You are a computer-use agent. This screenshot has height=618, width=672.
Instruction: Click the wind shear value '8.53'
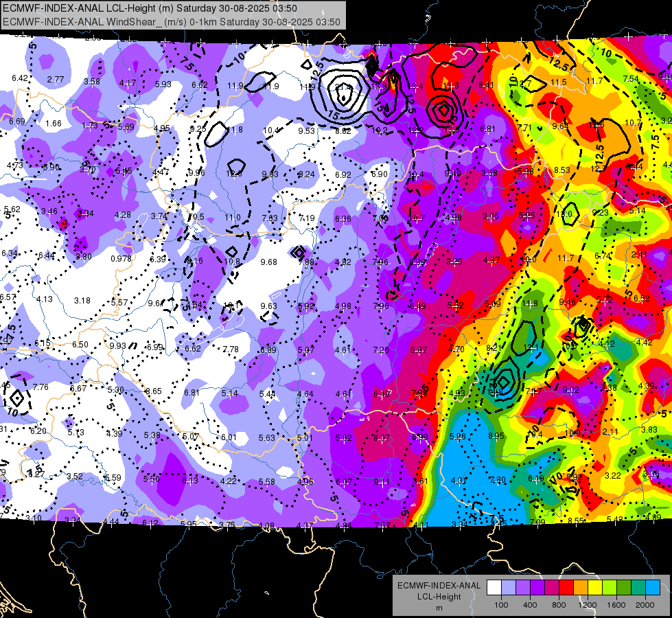click(x=562, y=170)
